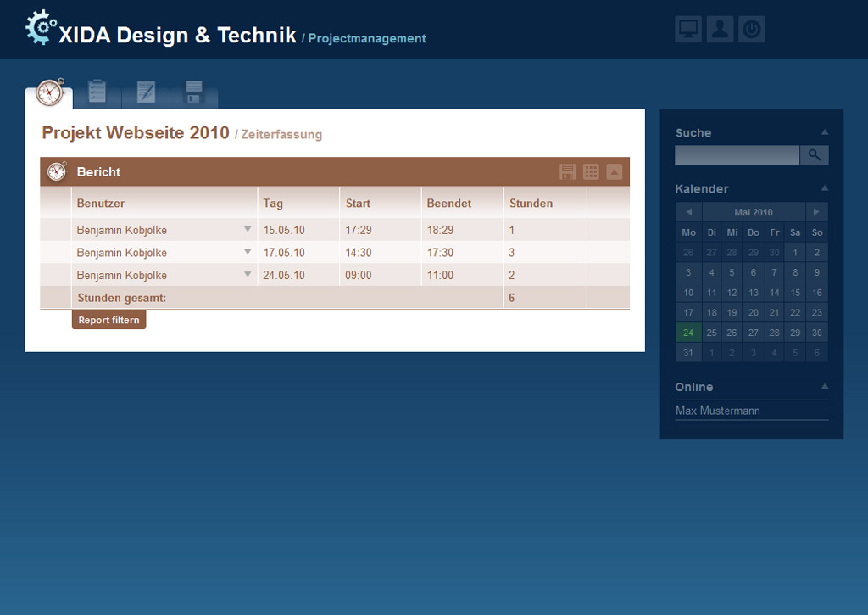Click the Projekt Webseite 2010 heading

click(136, 133)
